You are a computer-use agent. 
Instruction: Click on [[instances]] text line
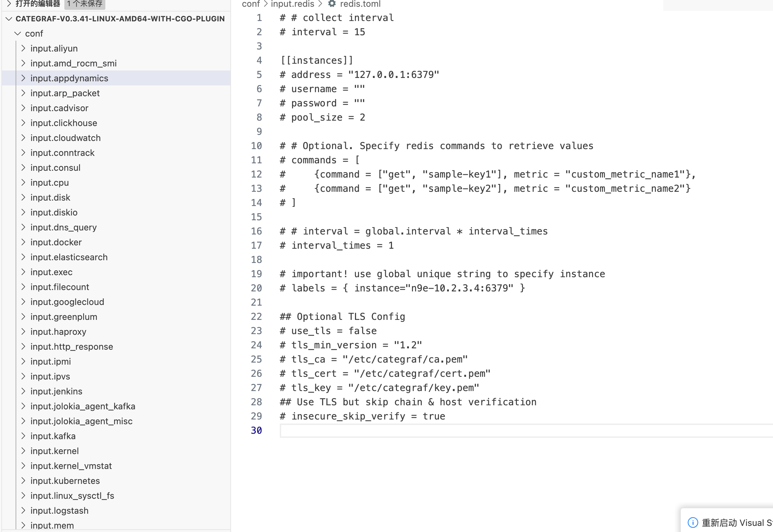tap(317, 60)
